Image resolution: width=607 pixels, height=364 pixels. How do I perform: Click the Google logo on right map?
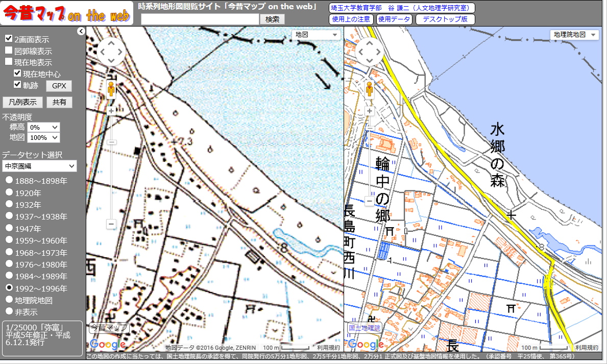[x=366, y=344]
